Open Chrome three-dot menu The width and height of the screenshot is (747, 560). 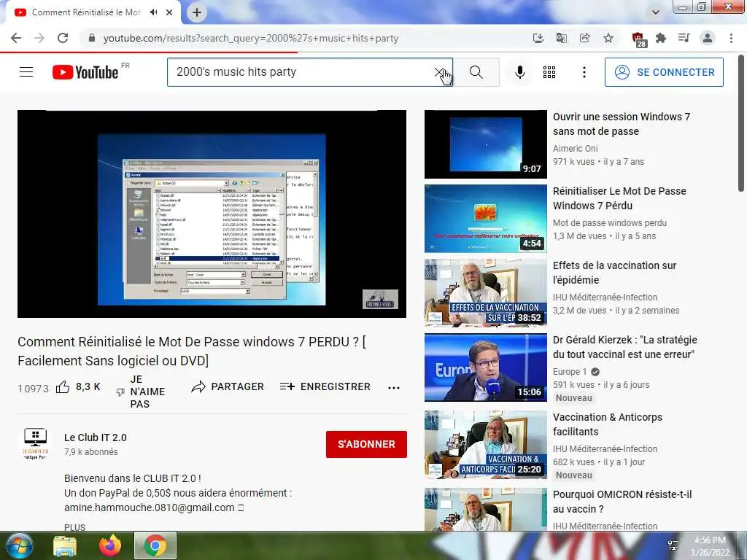[x=731, y=38]
